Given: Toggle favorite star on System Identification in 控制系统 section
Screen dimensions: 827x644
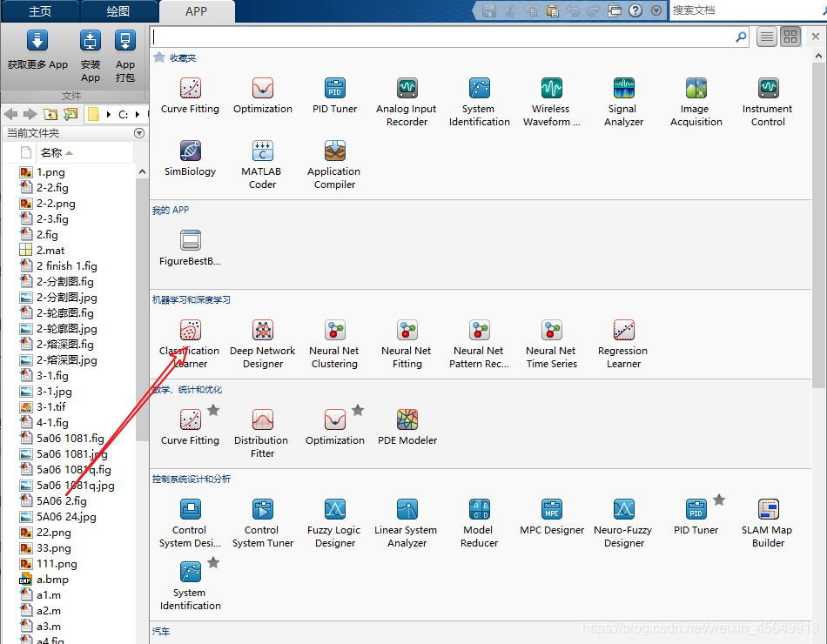Looking at the screenshot, I should [x=213, y=562].
